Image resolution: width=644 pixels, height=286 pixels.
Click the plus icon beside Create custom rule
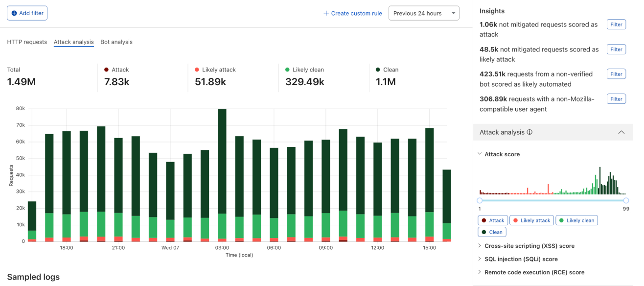point(326,13)
